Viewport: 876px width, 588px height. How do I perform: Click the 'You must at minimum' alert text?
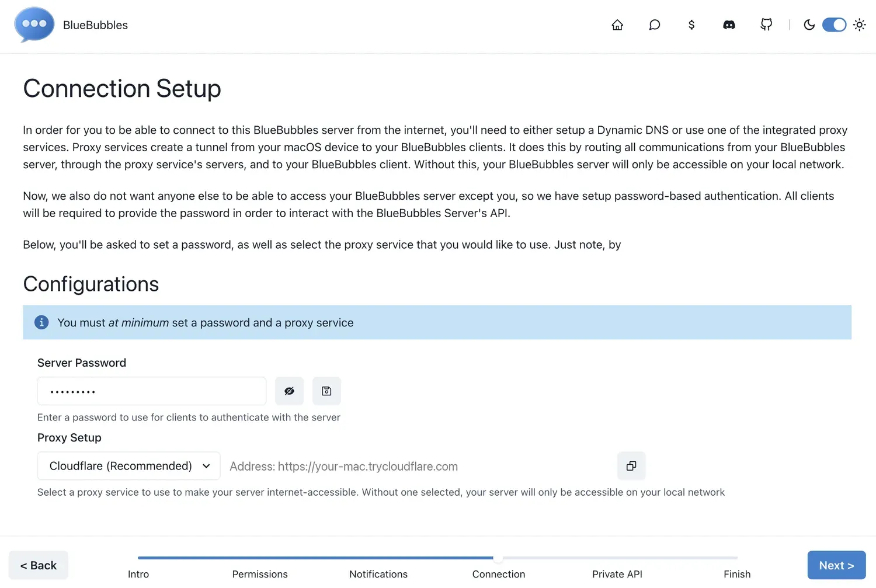pos(206,322)
